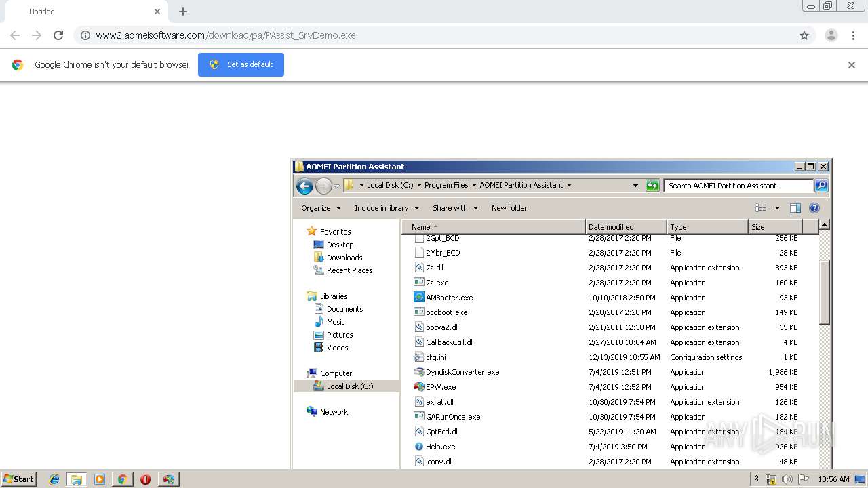Select bcdboot.exe file

pos(446,312)
